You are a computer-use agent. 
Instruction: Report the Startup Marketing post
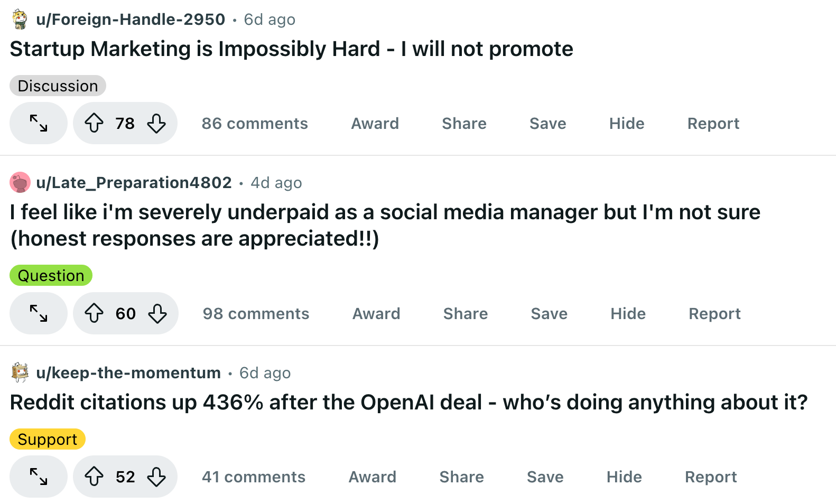713,123
